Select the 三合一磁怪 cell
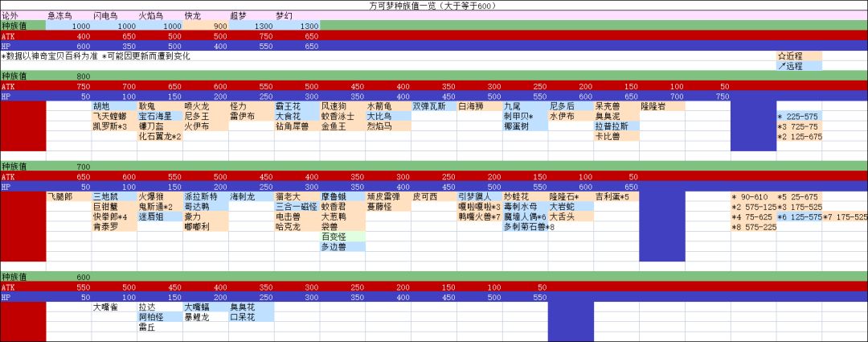The image size is (868, 342). [x=297, y=207]
